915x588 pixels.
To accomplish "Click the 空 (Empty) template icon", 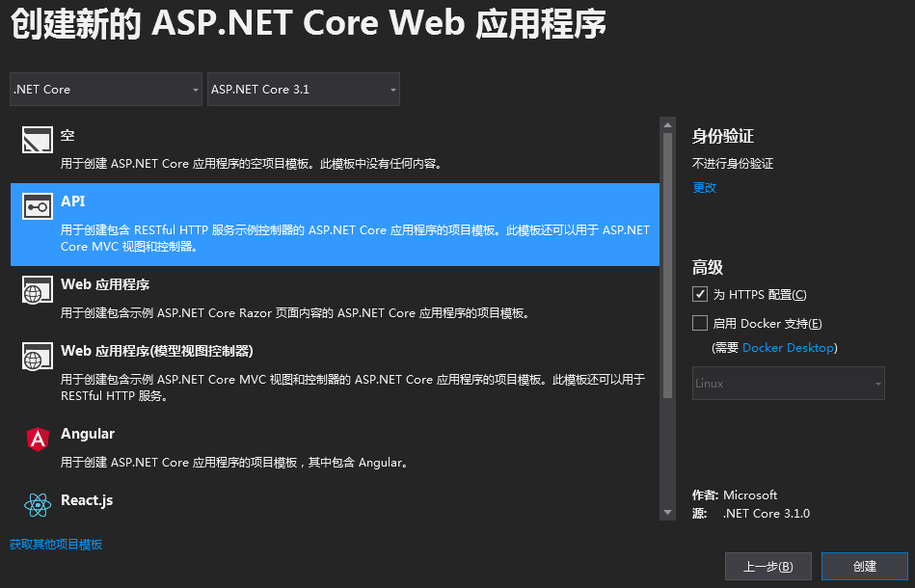I will pos(37,139).
